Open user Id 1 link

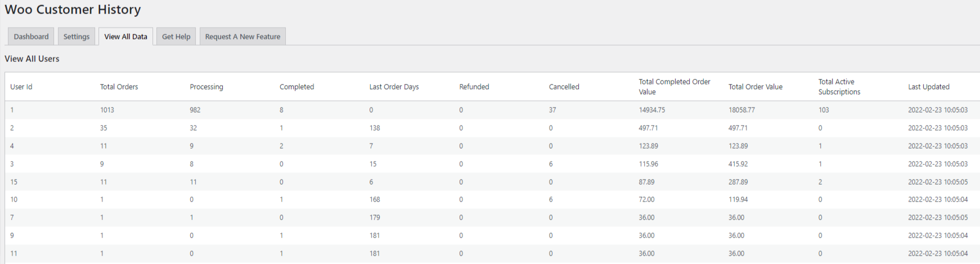[12, 110]
